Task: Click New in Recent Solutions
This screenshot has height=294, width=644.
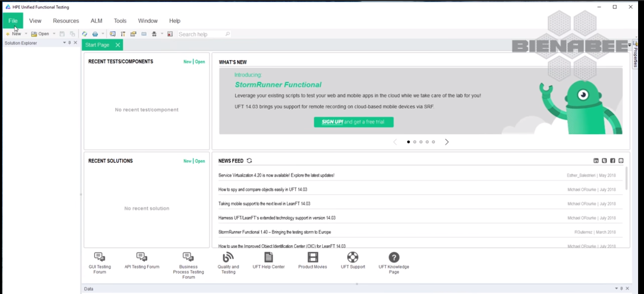Action: click(187, 161)
